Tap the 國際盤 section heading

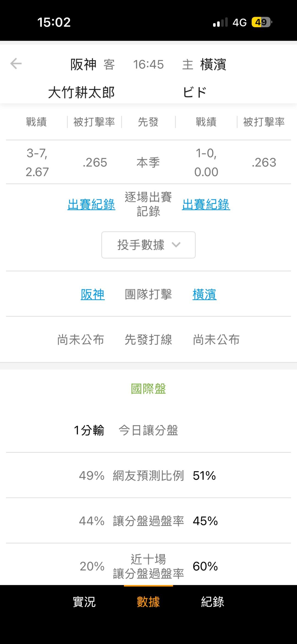(148, 389)
